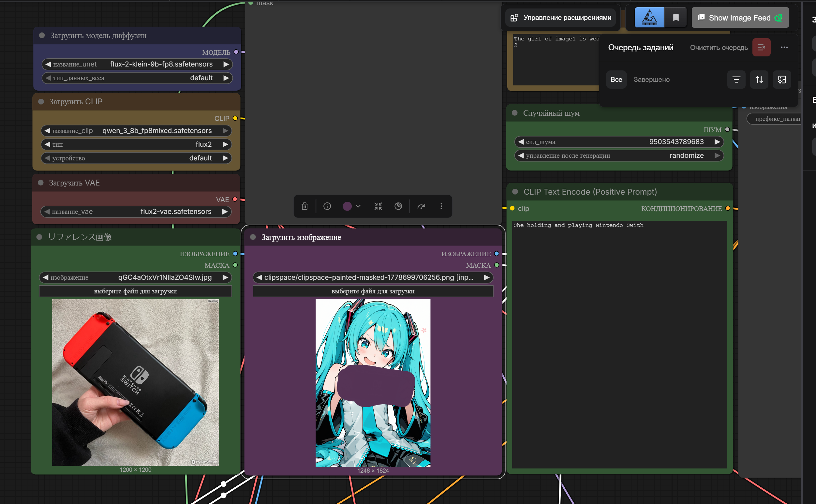Viewport: 816px width, 504px height.
Task: Click the sort arrows icon in the queue panel
Action: [x=759, y=79]
